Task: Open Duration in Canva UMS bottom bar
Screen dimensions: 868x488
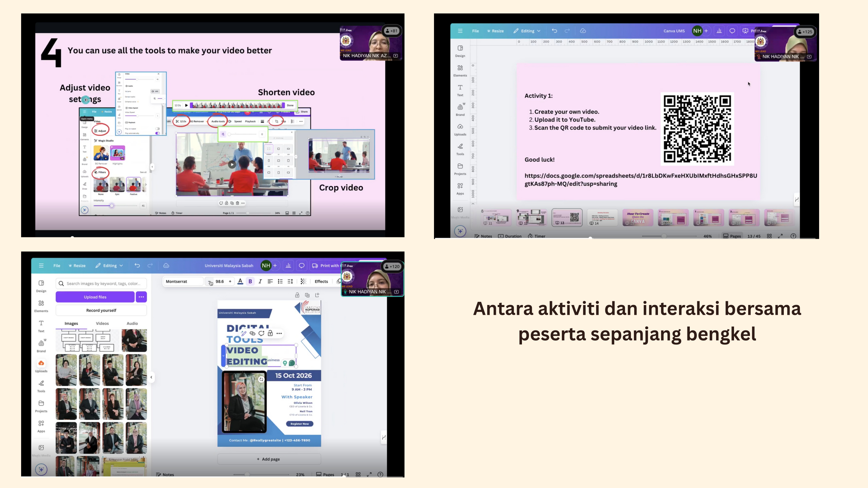Action: point(510,236)
